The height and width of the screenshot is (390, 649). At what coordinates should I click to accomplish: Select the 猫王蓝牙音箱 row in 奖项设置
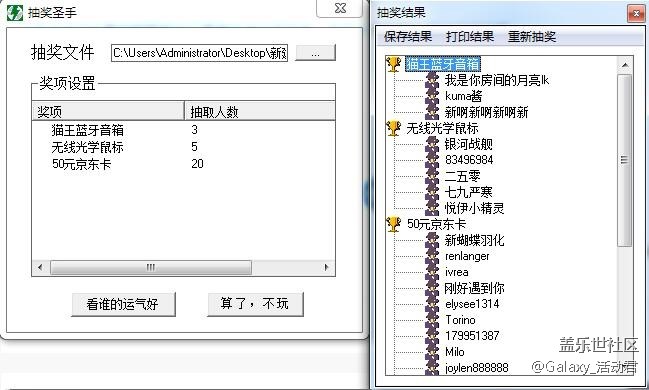click(183, 130)
